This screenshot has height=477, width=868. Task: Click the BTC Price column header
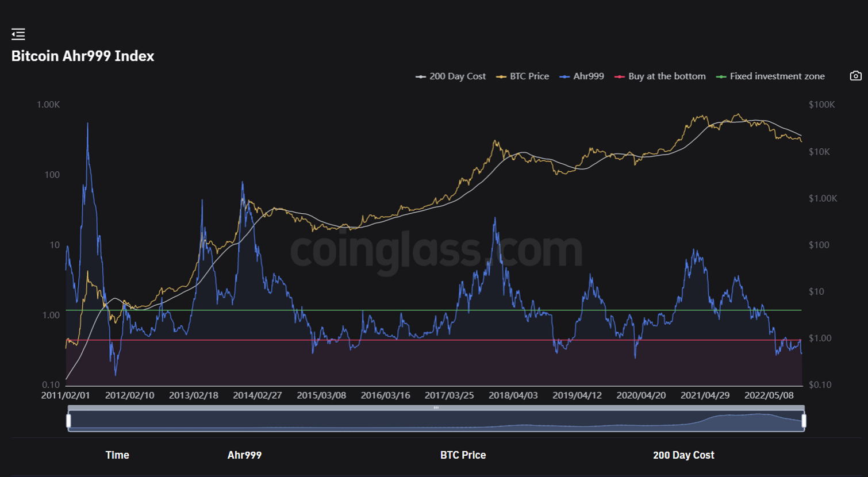[462, 455]
